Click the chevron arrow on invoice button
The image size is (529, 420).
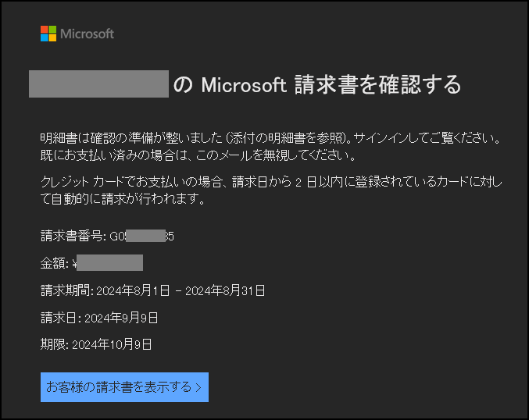[198, 388]
